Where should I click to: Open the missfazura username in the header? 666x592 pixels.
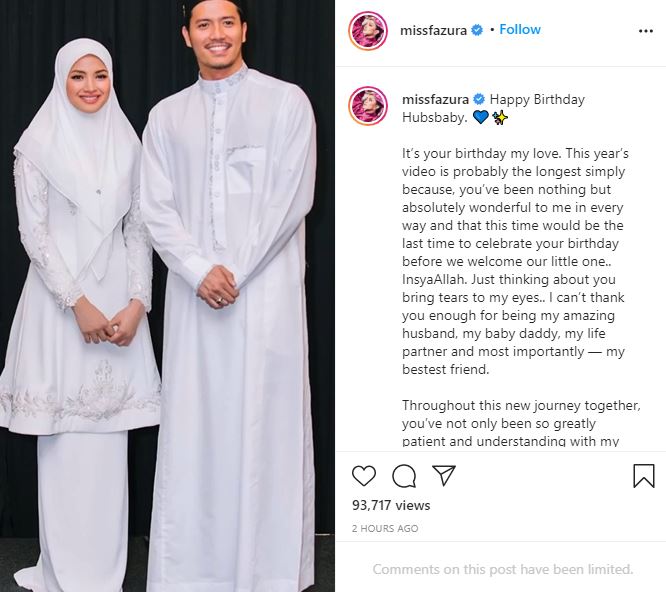[x=433, y=30]
